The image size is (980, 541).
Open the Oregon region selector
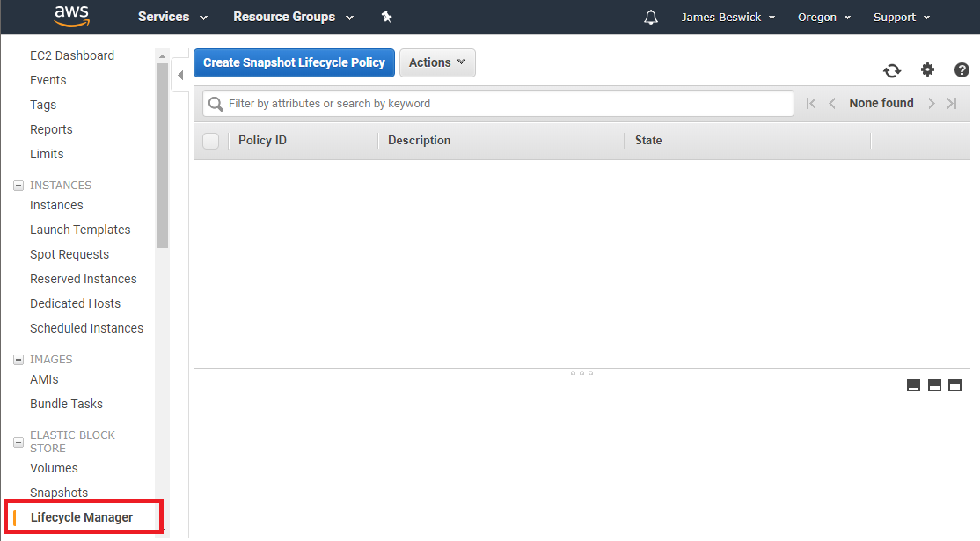[823, 18]
